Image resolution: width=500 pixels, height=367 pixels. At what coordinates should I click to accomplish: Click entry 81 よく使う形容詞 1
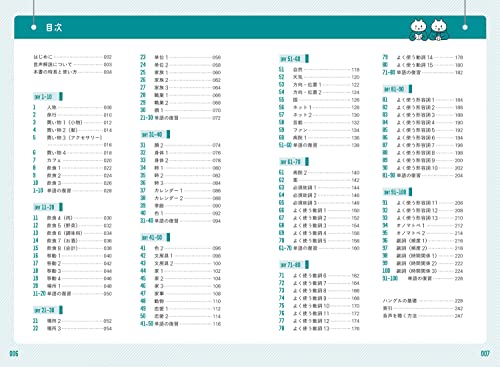(x=423, y=100)
